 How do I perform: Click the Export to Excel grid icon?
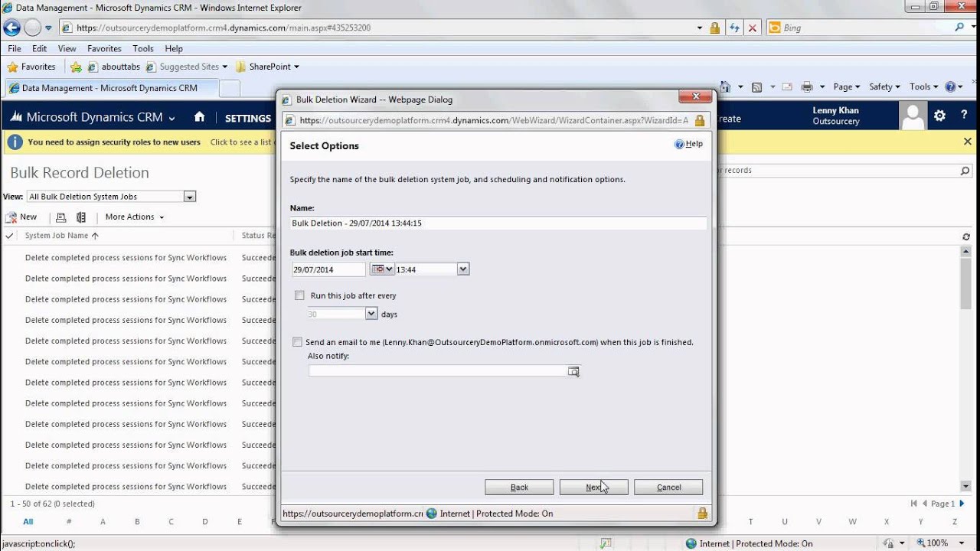[81, 217]
